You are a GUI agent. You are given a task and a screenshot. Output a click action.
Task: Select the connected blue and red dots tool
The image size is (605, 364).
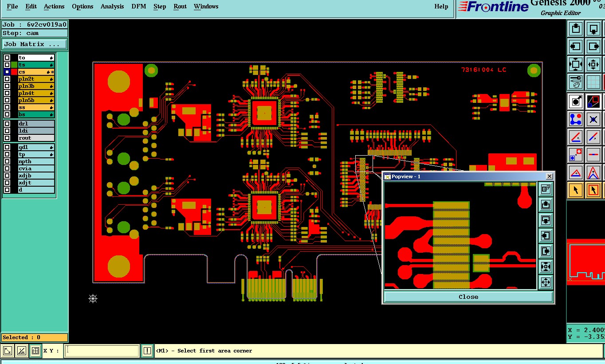(576, 119)
